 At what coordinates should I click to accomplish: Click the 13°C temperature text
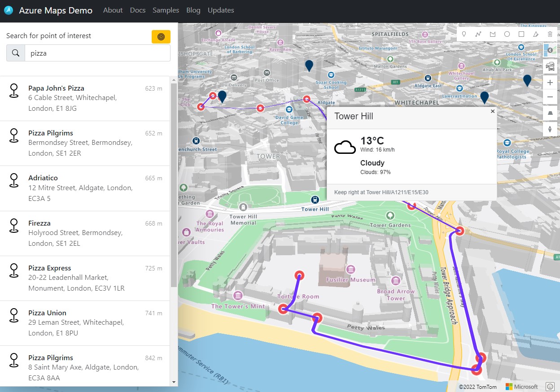coord(372,141)
